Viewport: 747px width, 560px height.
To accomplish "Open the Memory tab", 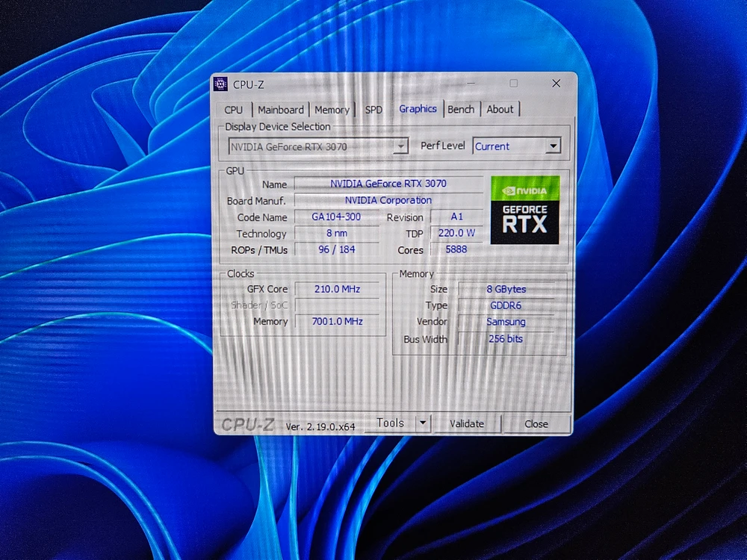I will click(x=332, y=110).
